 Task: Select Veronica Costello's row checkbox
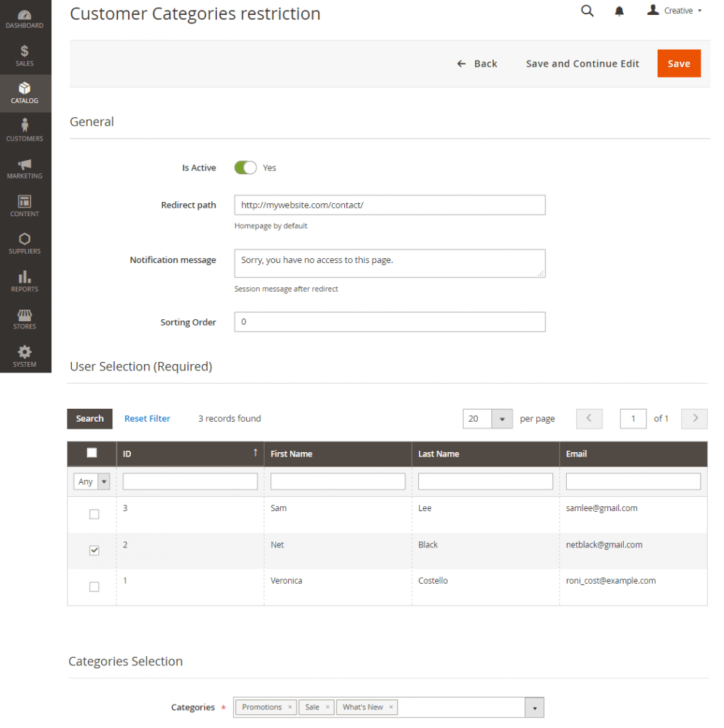94,587
